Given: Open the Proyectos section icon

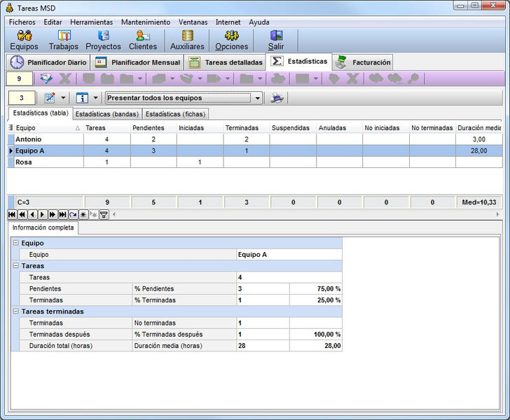Looking at the screenshot, I should (103, 41).
